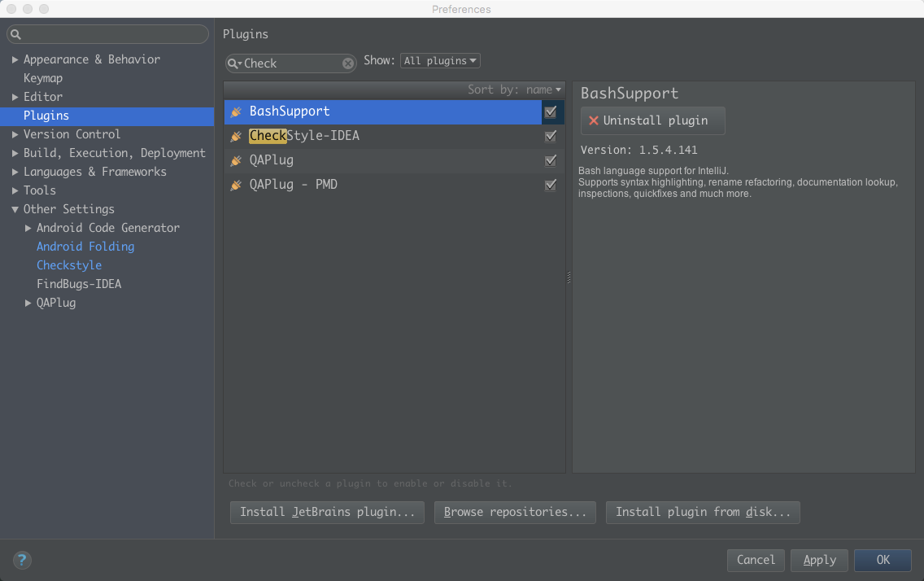Click the QAPlug - PMD plug icon
The height and width of the screenshot is (581, 924).
236,185
